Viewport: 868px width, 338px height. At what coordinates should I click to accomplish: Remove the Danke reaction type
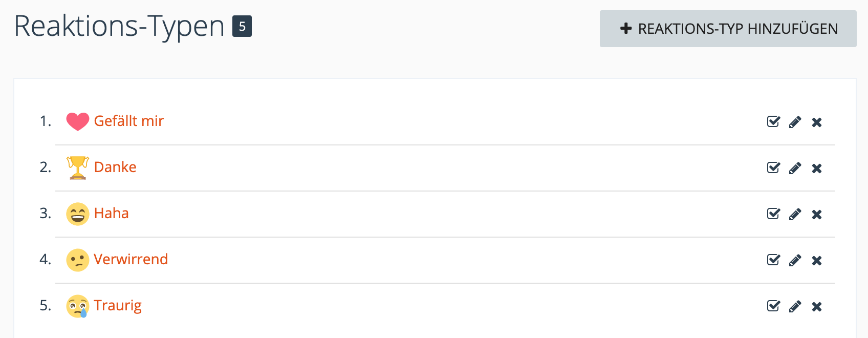817,168
